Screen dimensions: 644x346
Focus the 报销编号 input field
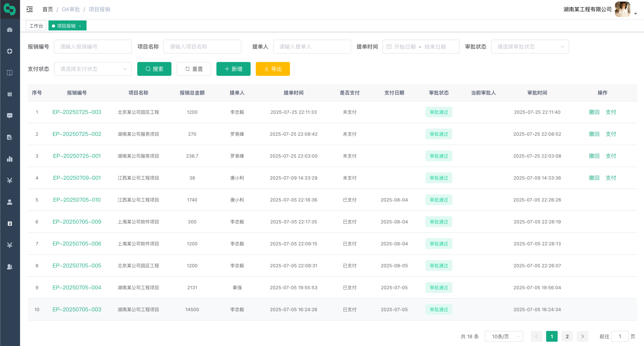point(93,46)
